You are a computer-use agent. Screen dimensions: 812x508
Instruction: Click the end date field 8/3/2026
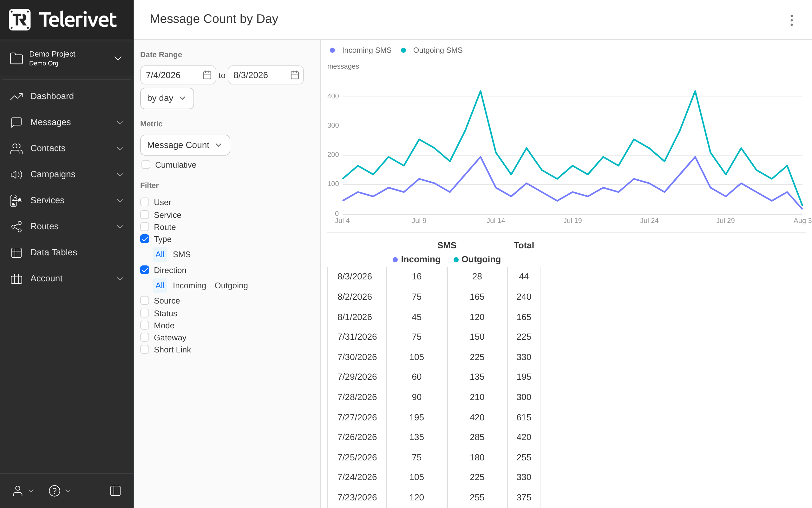[x=266, y=75]
